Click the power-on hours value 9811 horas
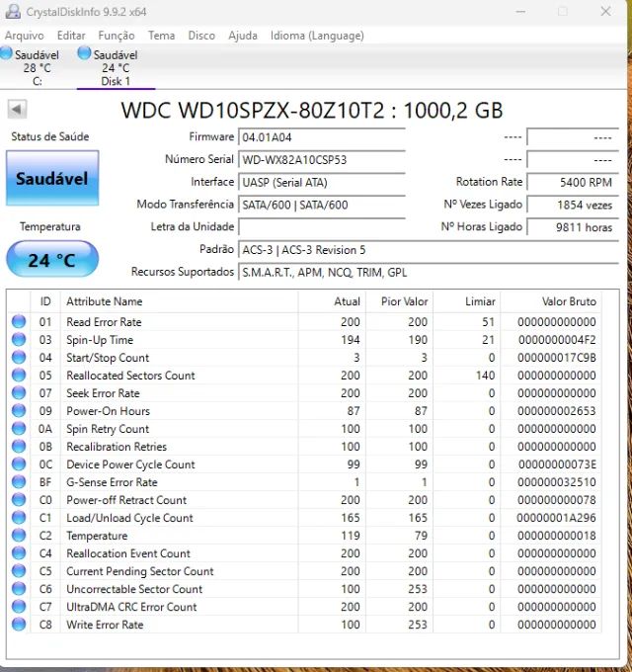Screen dimensions: 632x672 pos(573,227)
